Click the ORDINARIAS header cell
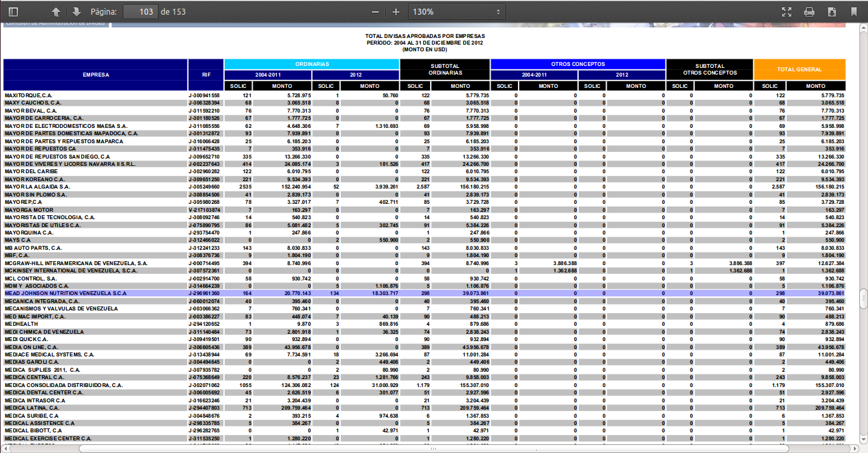The height and width of the screenshot is (453, 868). (312, 64)
